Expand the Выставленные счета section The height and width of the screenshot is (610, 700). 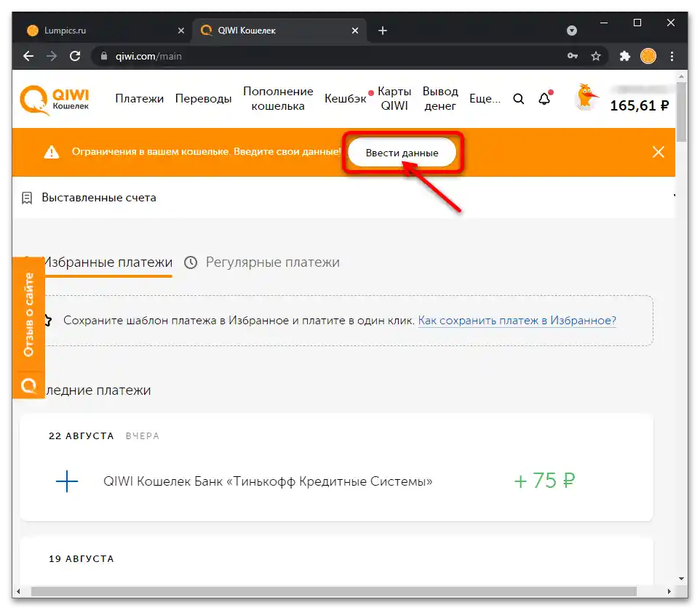click(x=343, y=198)
